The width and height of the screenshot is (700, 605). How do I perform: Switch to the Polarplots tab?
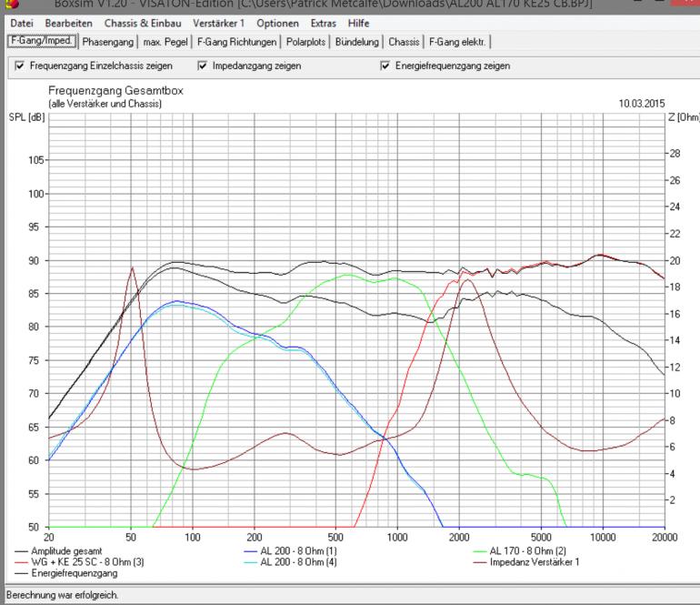click(305, 42)
